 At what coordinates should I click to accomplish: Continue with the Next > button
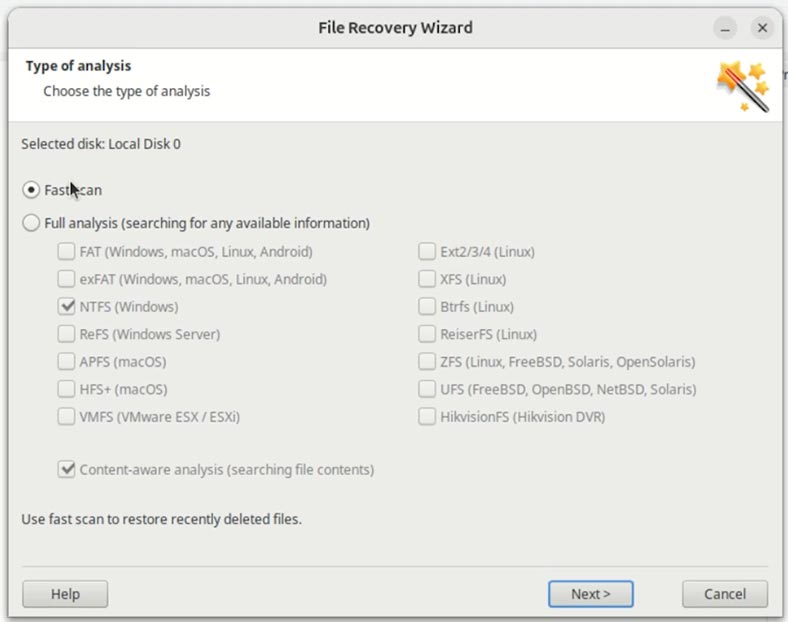pos(590,594)
